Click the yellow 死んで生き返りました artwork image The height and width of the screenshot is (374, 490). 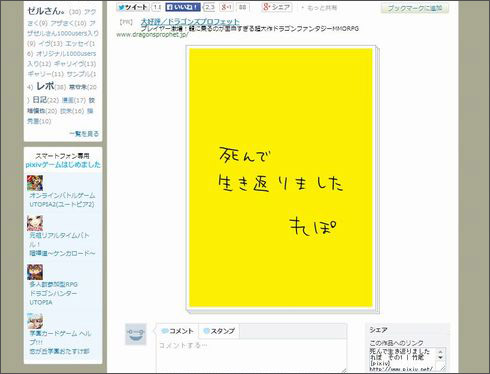click(281, 177)
